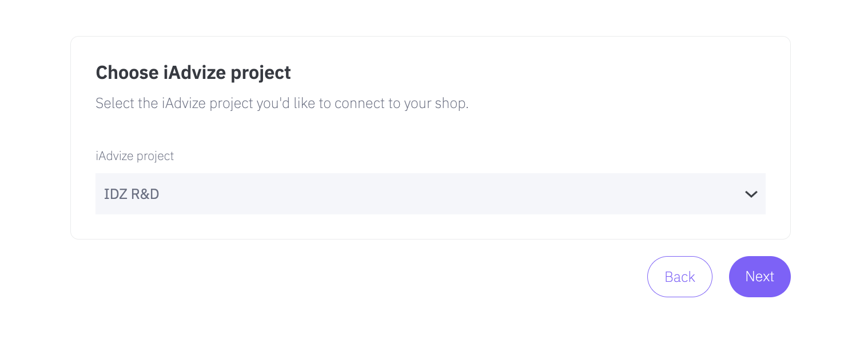This screenshot has height=343, width=868.
Task: Click the selected value IDZ R&D
Action: point(132,194)
